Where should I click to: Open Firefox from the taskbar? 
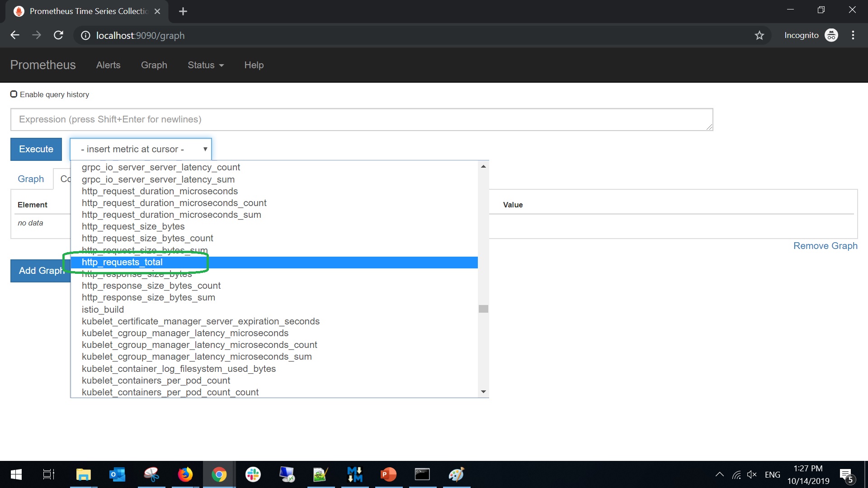[x=185, y=474]
